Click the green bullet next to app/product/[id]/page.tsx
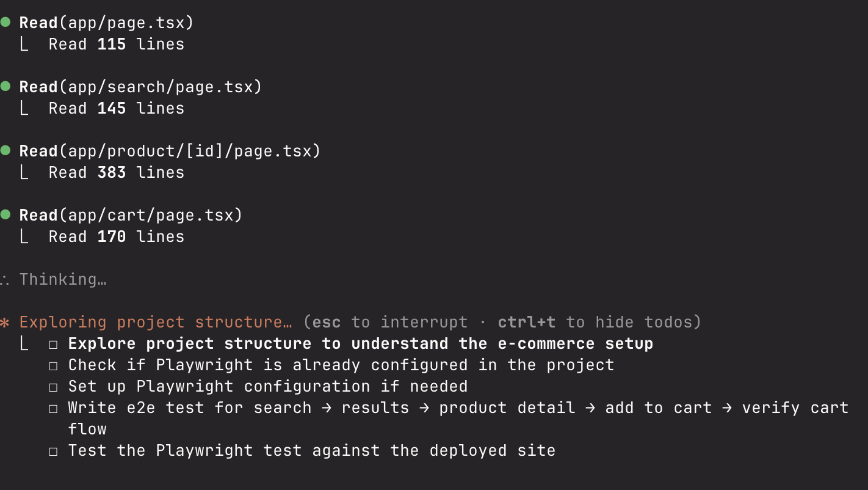The height and width of the screenshot is (490, 868). tap(5, 150)
